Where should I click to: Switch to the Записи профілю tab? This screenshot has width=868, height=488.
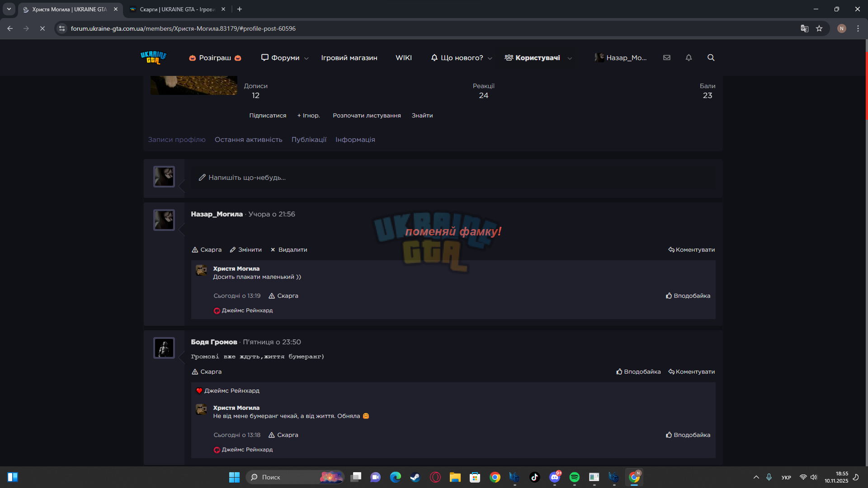[x=177, y=140]
